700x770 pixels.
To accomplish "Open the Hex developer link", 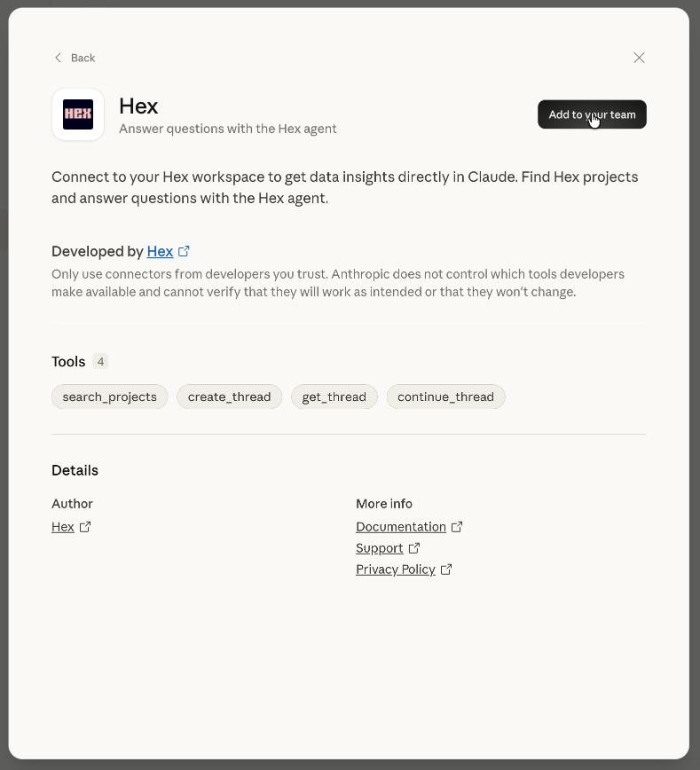I will [x=160, y=251].
